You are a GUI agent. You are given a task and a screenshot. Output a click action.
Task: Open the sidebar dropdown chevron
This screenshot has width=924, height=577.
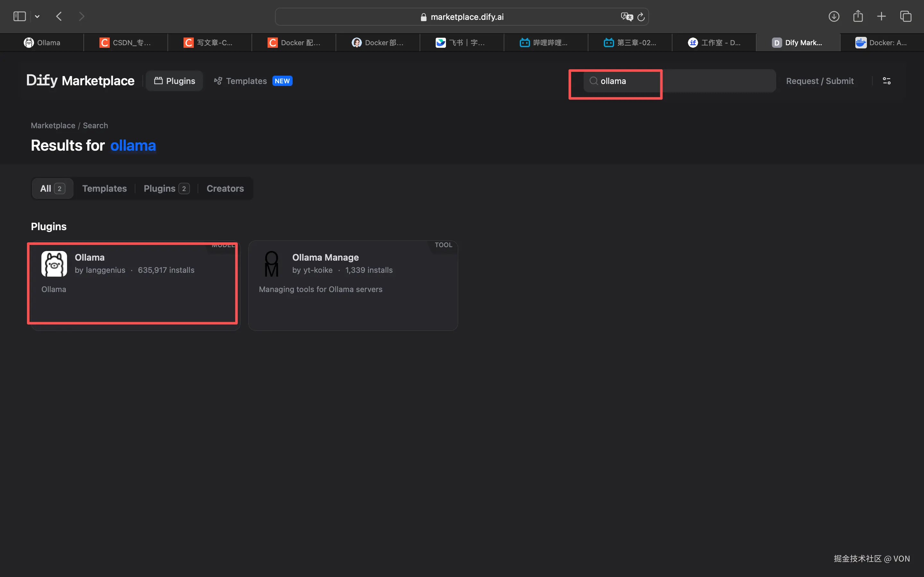point(37,16)
